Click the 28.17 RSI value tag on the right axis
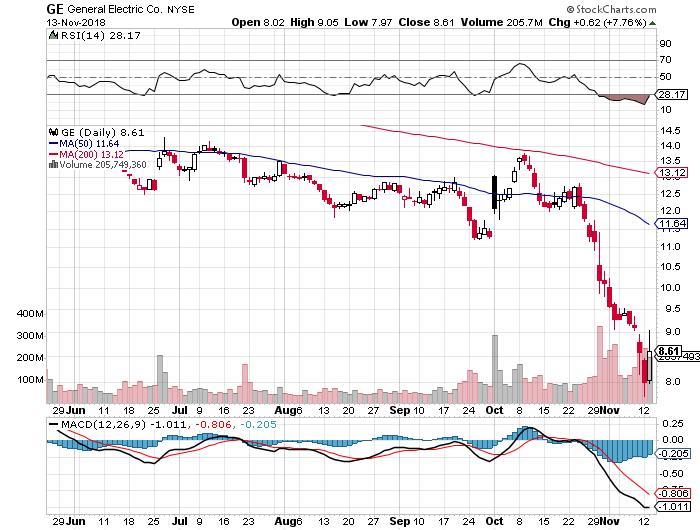The width and height of the screenshot is (700, 530). tap(671, 95)
